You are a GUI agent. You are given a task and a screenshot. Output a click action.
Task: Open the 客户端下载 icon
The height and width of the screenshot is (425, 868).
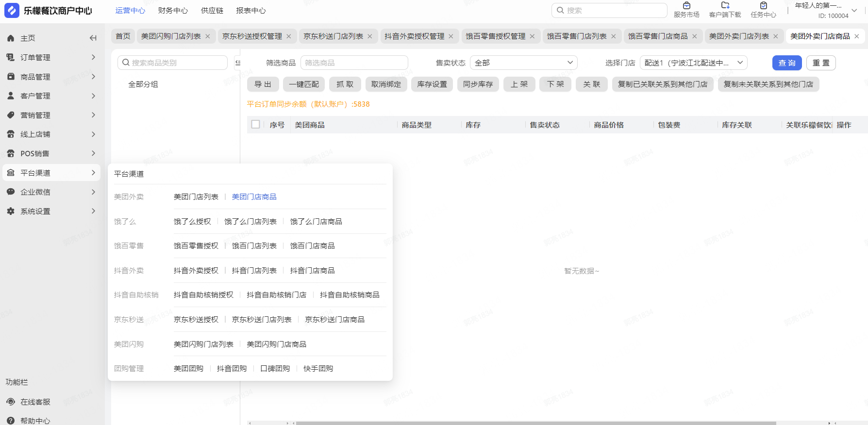(725, 5)
